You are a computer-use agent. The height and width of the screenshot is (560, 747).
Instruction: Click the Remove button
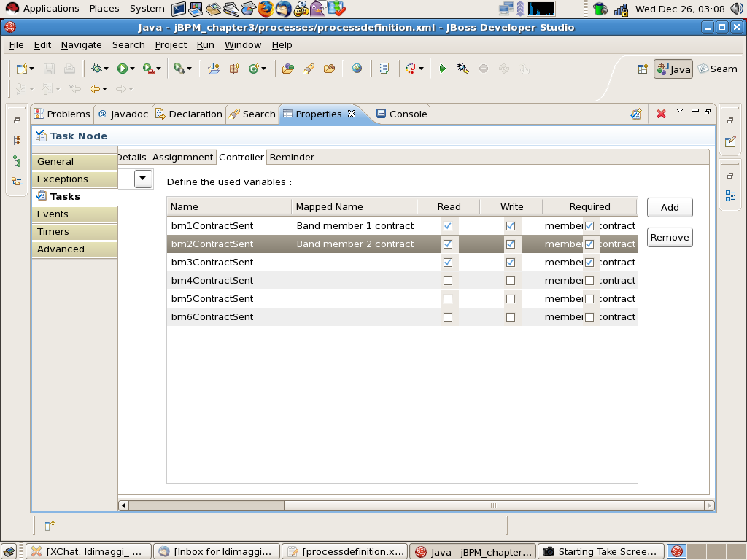point(669,237)
